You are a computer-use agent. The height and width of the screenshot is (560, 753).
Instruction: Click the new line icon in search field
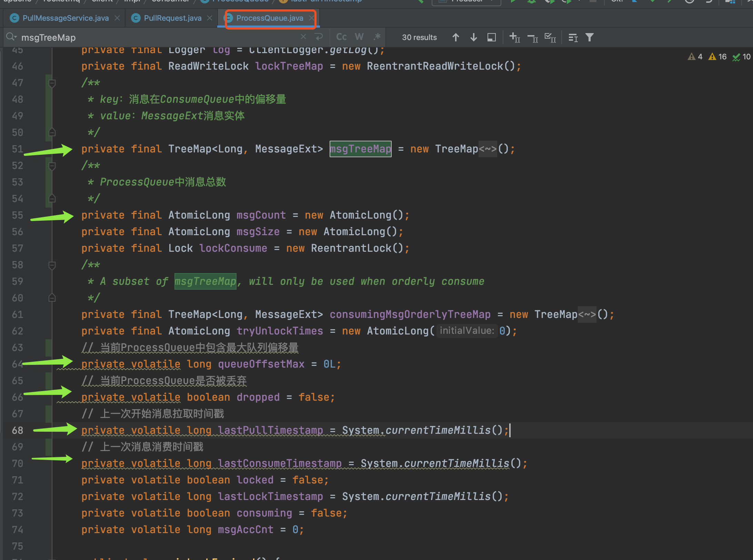pos(319,37)
